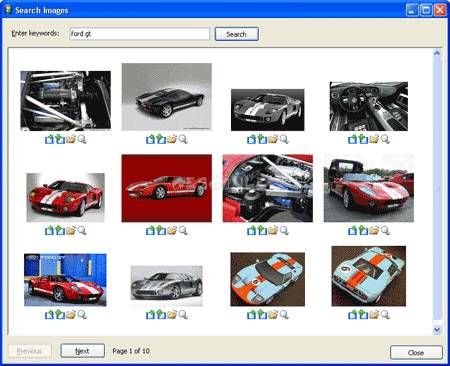Select the silver GT on black background thumbnail

[x=268, y=110]
